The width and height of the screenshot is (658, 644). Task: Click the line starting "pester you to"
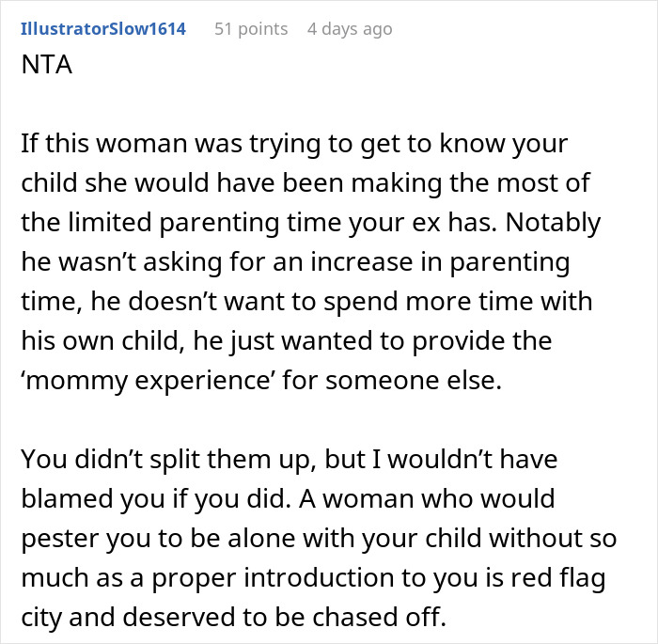pos(319,539)
